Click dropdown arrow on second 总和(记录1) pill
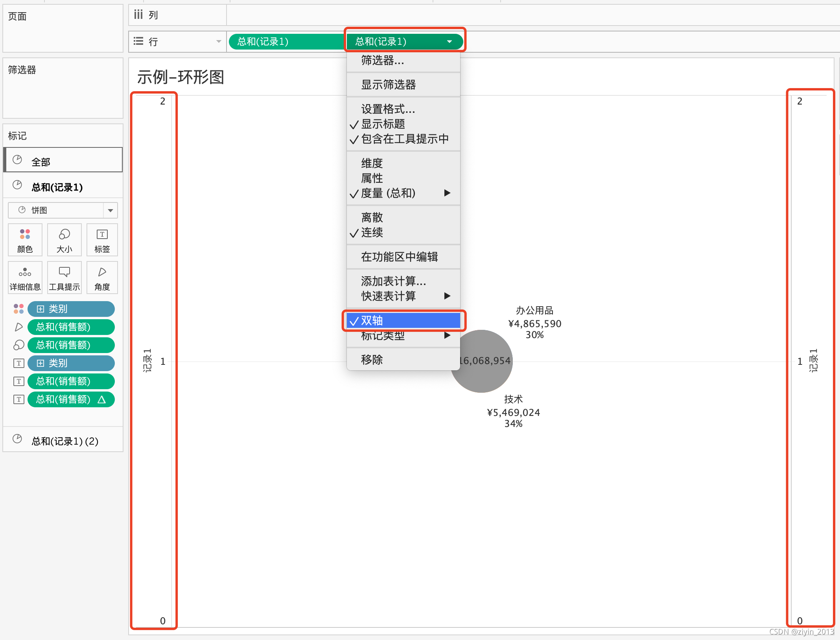 [449, 42]
